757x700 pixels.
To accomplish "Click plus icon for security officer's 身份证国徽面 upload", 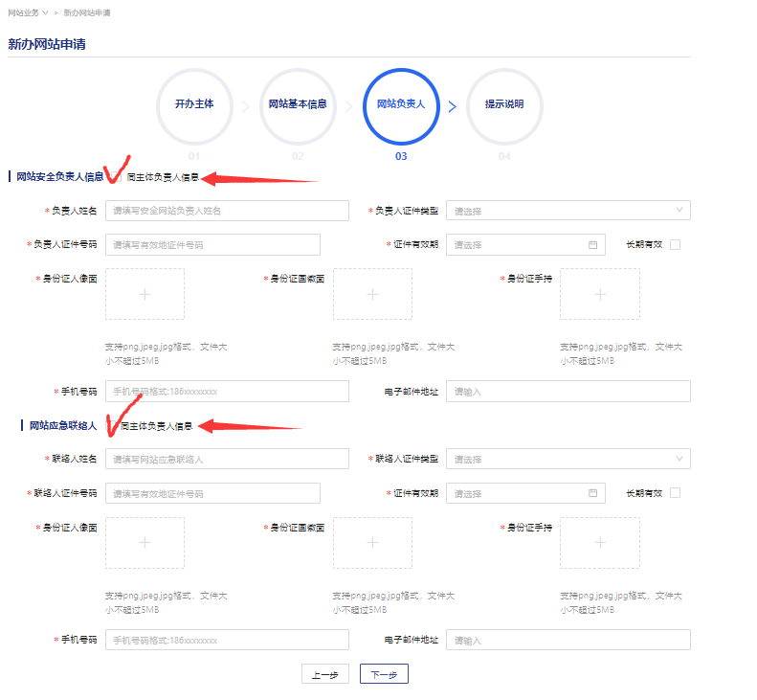I will pos(372,294).
